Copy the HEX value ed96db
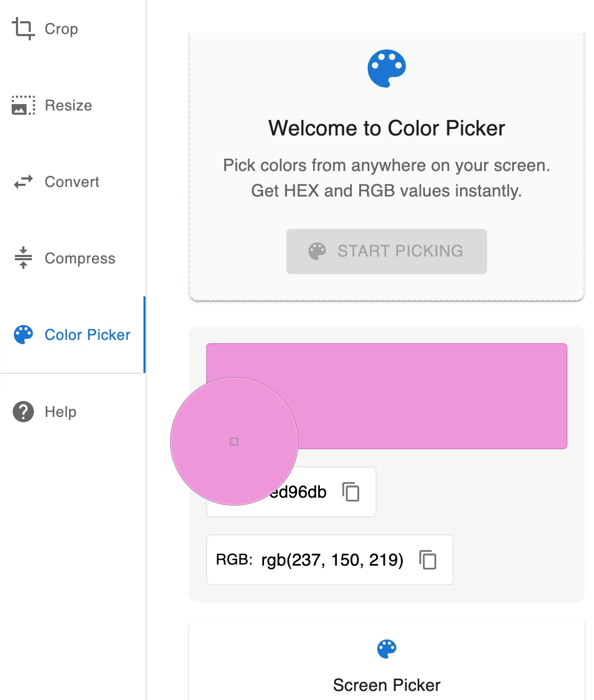The image size is (594, 700). (x=351, y=492)
